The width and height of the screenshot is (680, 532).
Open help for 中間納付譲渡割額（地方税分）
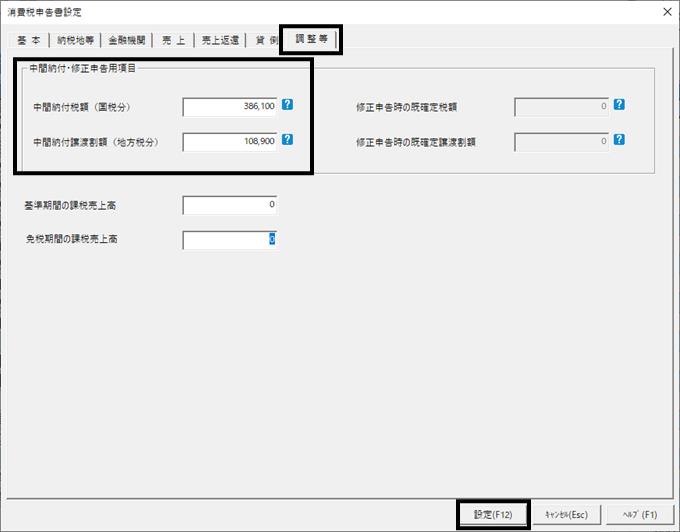click(287, 140)
